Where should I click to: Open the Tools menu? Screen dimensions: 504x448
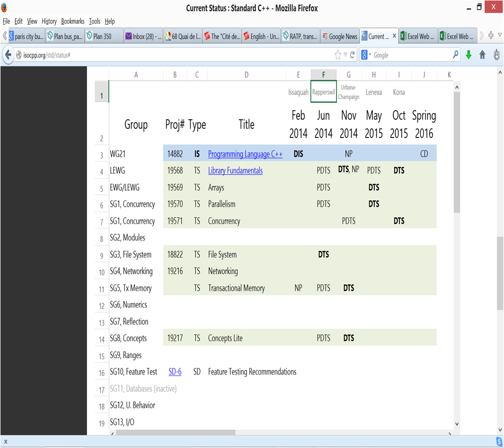[x=95, y=21]
